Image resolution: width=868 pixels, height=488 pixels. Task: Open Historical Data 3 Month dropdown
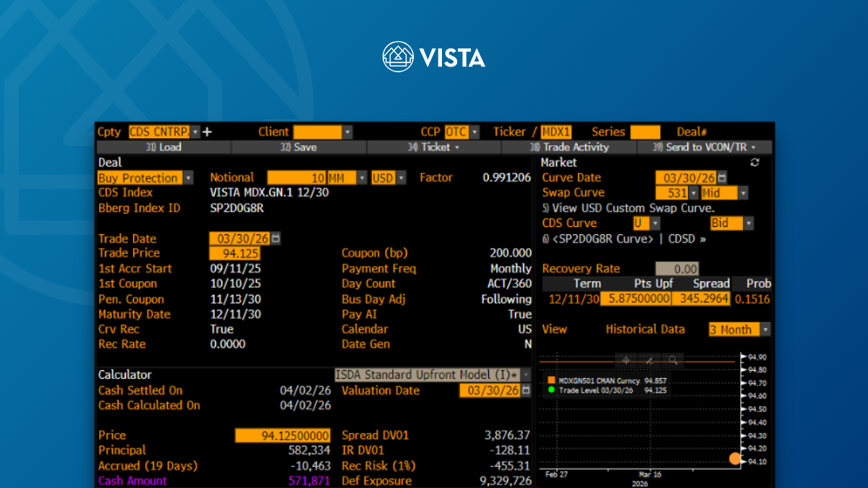pyautogui.click(x=765, y=330)
